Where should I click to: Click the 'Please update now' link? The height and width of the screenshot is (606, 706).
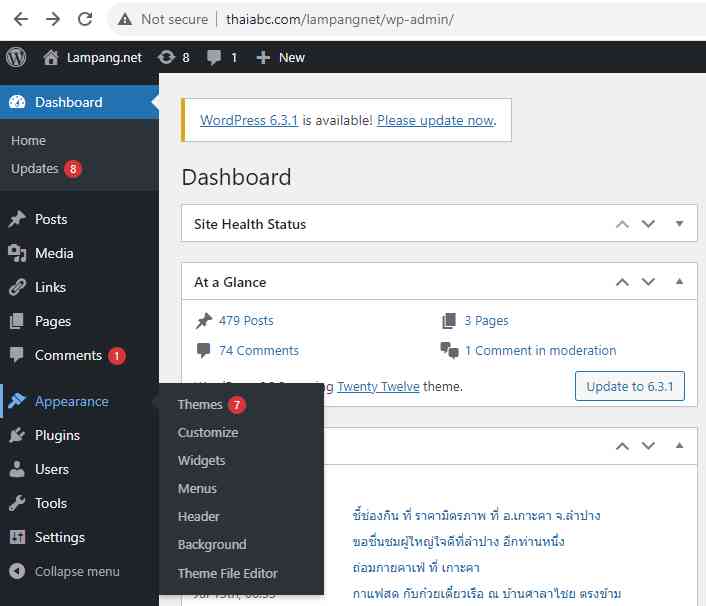[x=435, y=120]
